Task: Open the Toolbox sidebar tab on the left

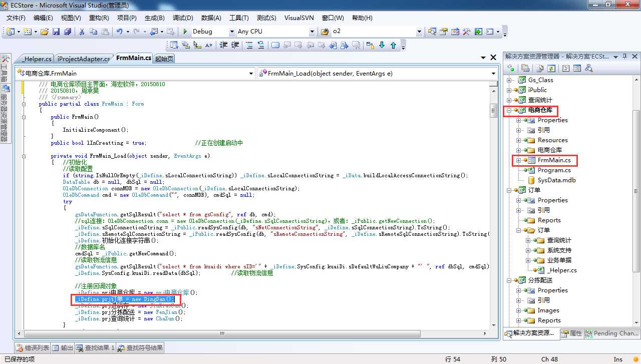Action: pyautogui.click(x=5, y=68)
